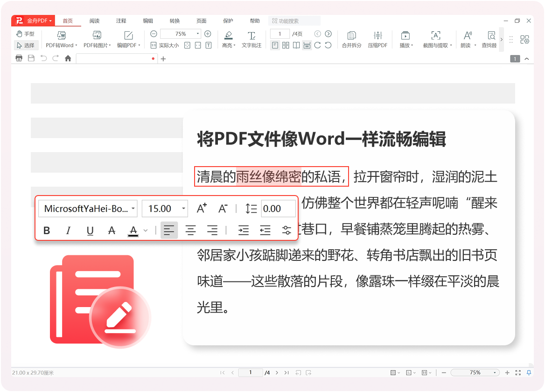Set view to 实际大小 actual size

point(165,45)
